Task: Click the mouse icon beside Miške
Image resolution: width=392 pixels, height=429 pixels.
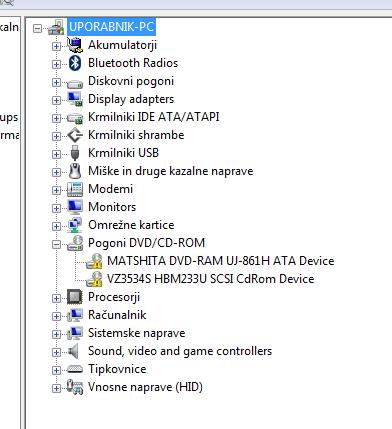Action: click(x=75, y=171)
